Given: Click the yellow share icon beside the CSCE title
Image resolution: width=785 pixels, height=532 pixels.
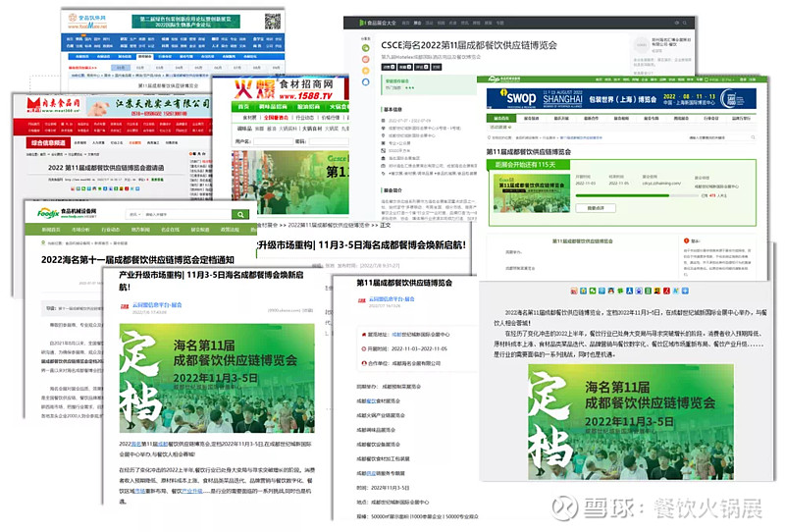Looking at the screenshot, I should (x=365, y=71).
